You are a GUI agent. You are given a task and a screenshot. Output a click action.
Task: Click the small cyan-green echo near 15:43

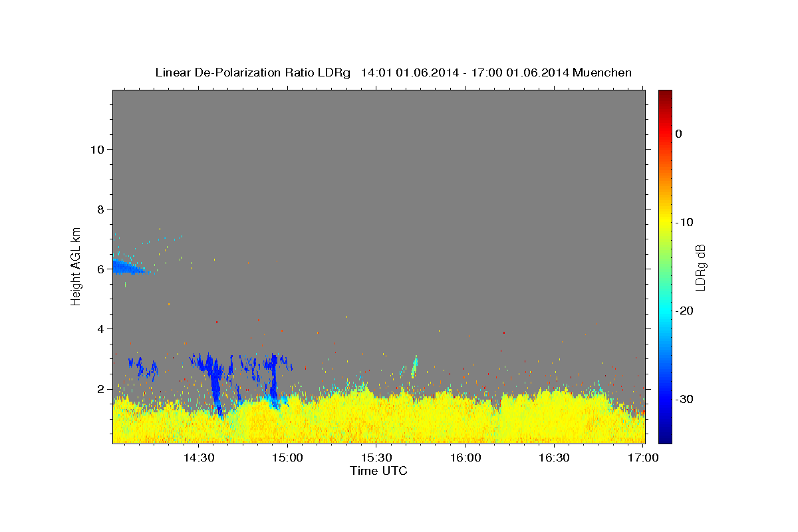tap(414, 366)
